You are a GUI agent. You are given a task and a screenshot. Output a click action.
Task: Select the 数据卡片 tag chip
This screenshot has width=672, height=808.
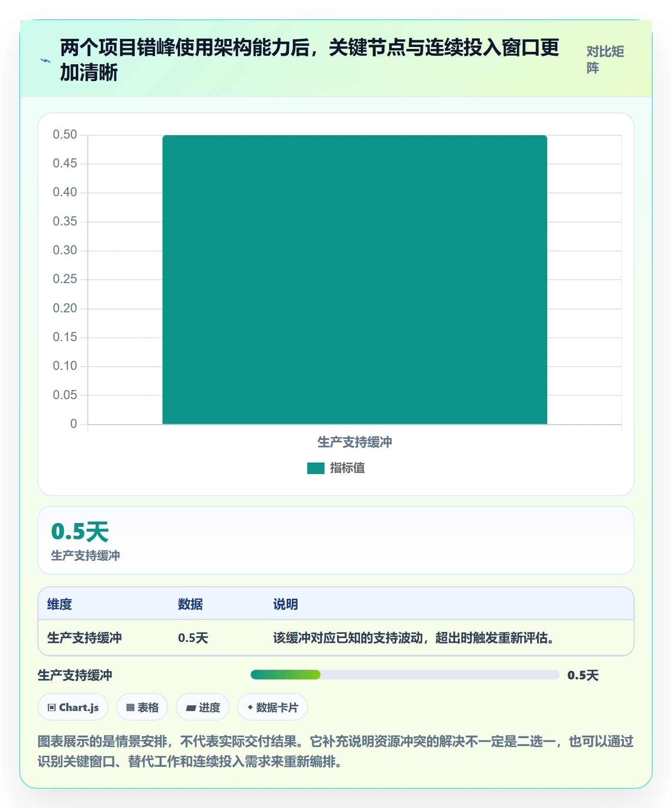tap(273, 707)
